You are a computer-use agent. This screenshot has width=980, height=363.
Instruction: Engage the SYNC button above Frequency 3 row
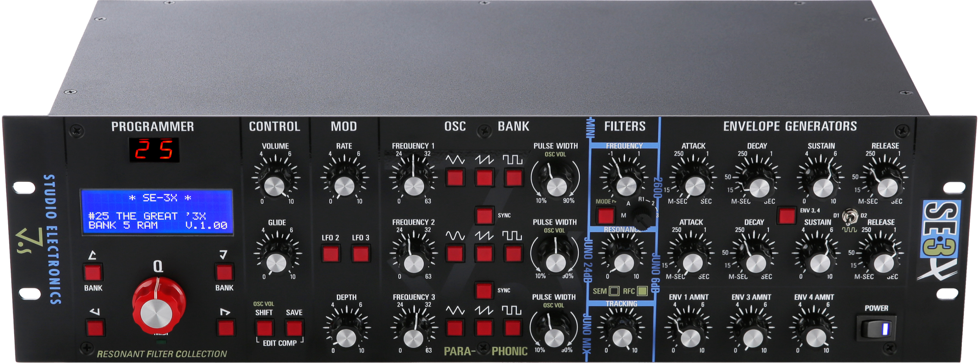[484, 290]
